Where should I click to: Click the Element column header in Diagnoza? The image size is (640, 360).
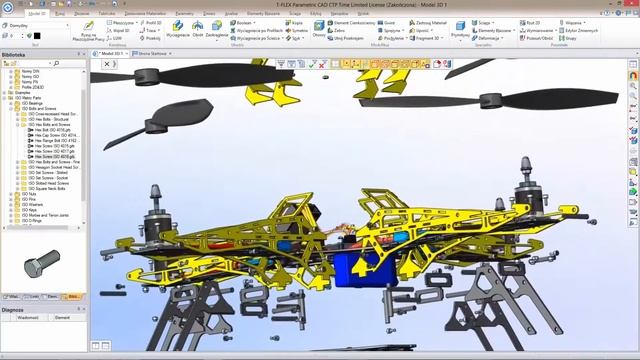(x=62, y=318)
